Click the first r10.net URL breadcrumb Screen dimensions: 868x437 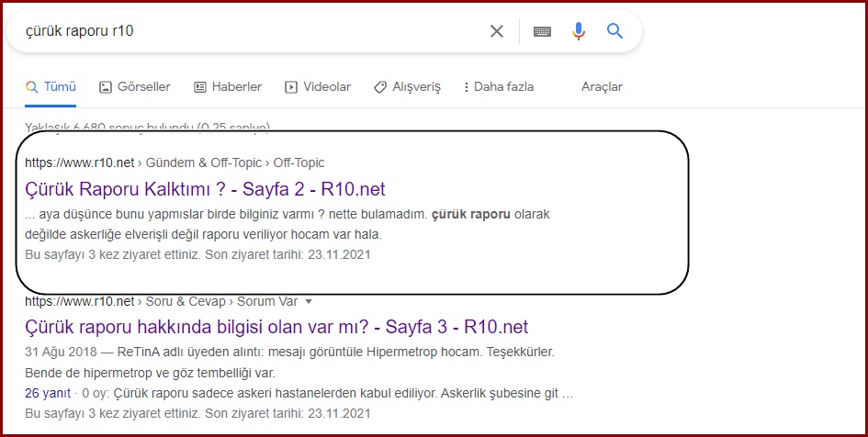click(x=80, y=162)
